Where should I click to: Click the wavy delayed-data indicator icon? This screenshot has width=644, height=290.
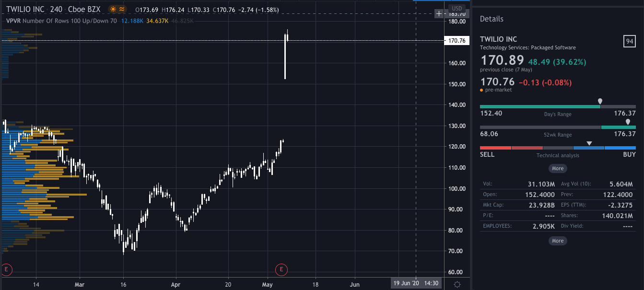[x=121, y=10]
